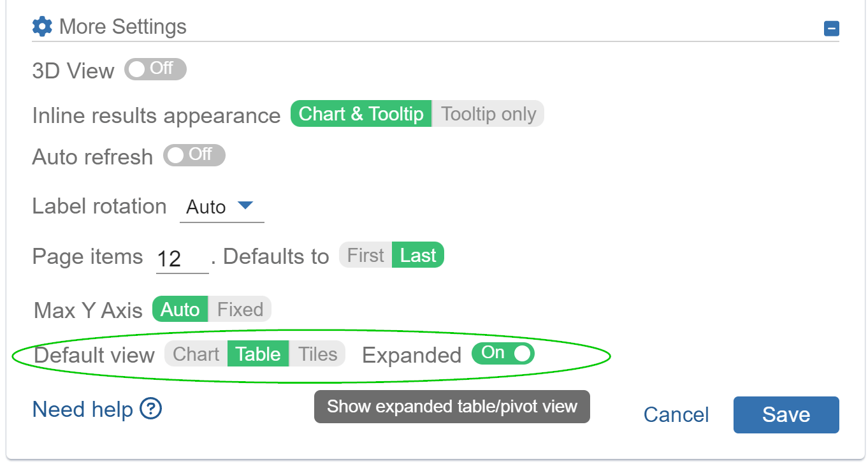Image resolution: width=868 pixels, height=464 pixels.
Task: Keep Max Y Axis on Auto
Action: point(180,309)
